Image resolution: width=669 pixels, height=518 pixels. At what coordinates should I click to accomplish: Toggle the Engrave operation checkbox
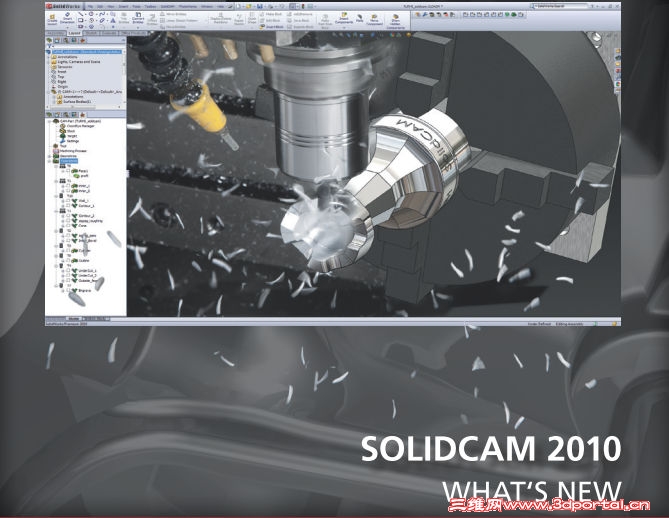tap(68, 290)
